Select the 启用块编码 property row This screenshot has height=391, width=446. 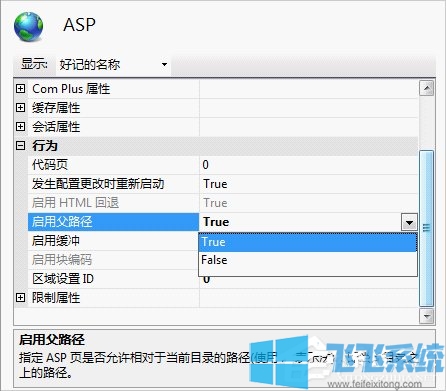113,260
